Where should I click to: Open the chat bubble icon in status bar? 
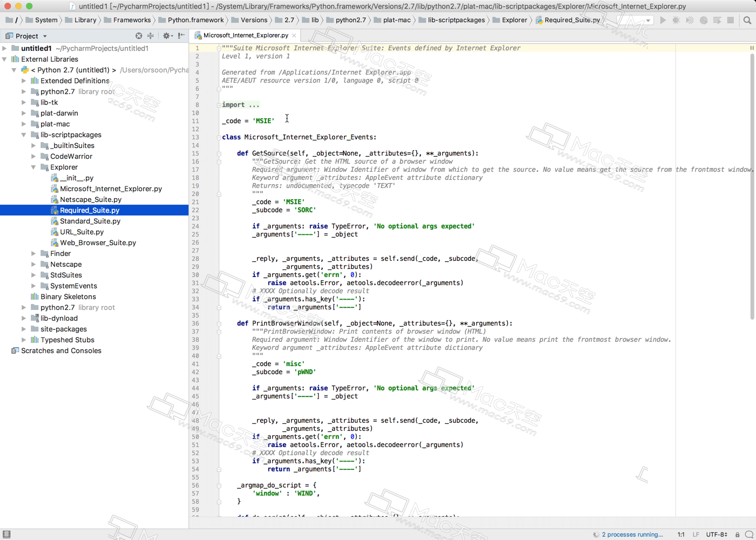coord(749,535)
